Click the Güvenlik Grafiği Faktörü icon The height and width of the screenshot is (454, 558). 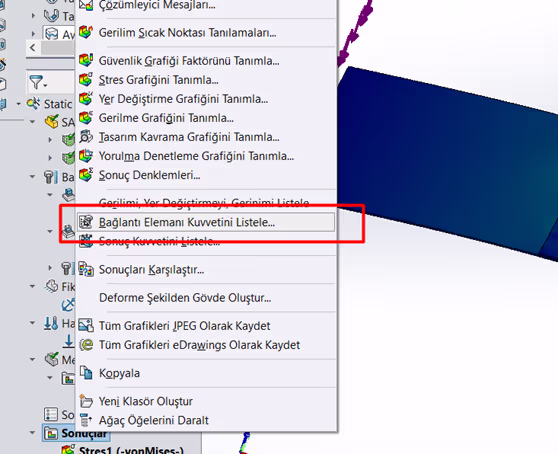(86, 60)
